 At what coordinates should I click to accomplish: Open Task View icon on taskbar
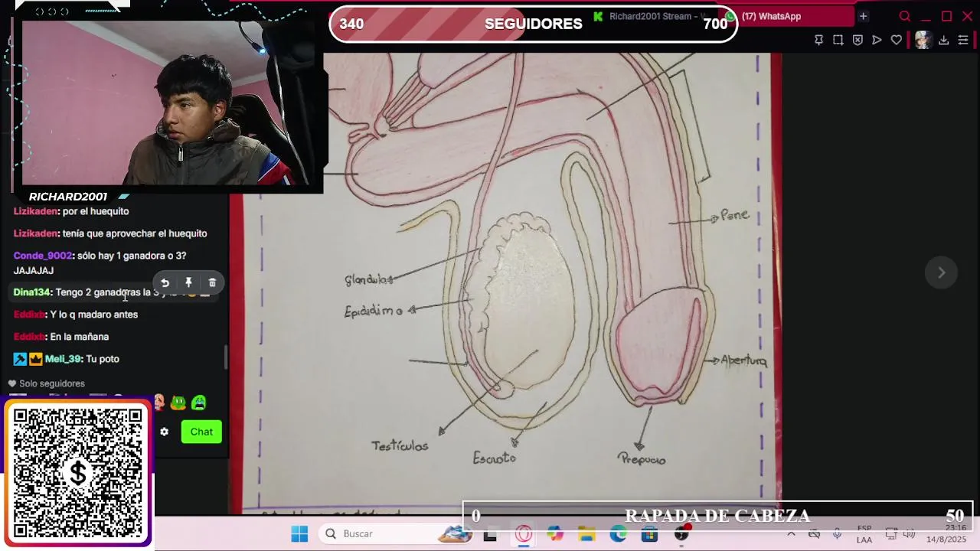490,534
